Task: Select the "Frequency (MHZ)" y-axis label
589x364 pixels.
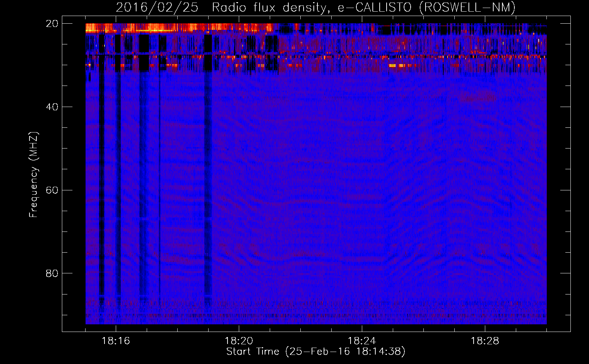Action: tap(33, 175)
